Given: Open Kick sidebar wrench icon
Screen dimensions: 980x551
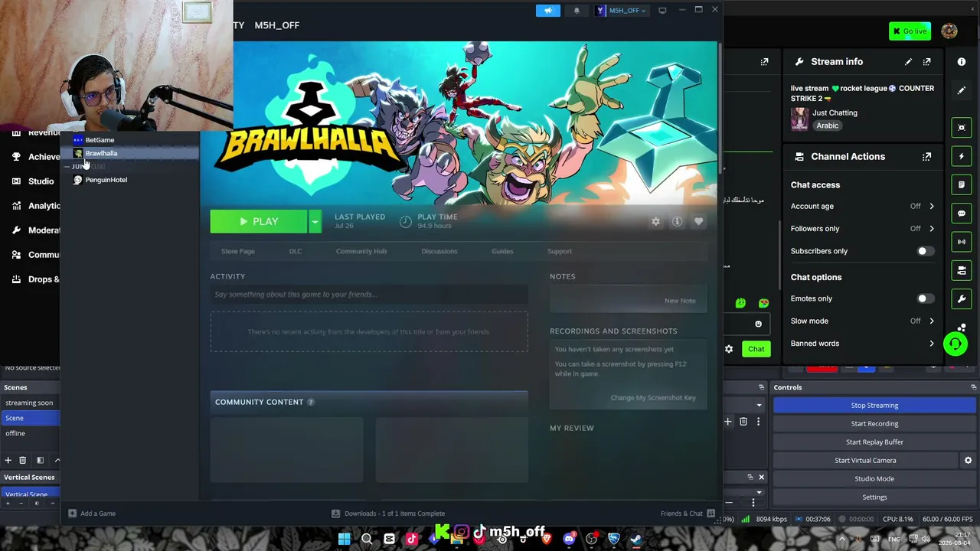Looking at the screenshot, I should (962, 298).
